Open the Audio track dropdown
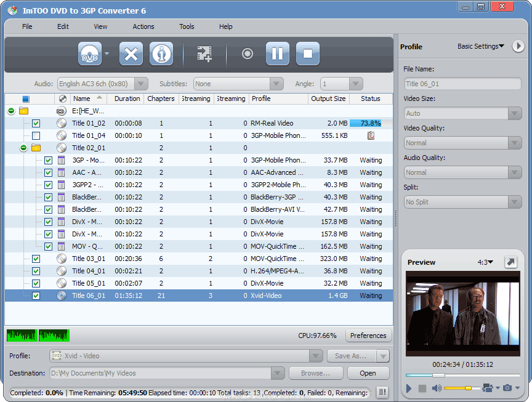 pos(102,84)
